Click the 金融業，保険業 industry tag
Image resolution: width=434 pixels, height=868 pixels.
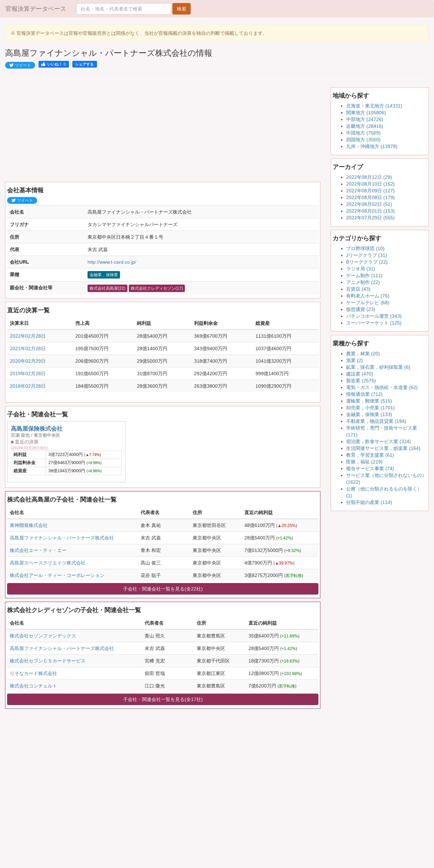[104, 275]
